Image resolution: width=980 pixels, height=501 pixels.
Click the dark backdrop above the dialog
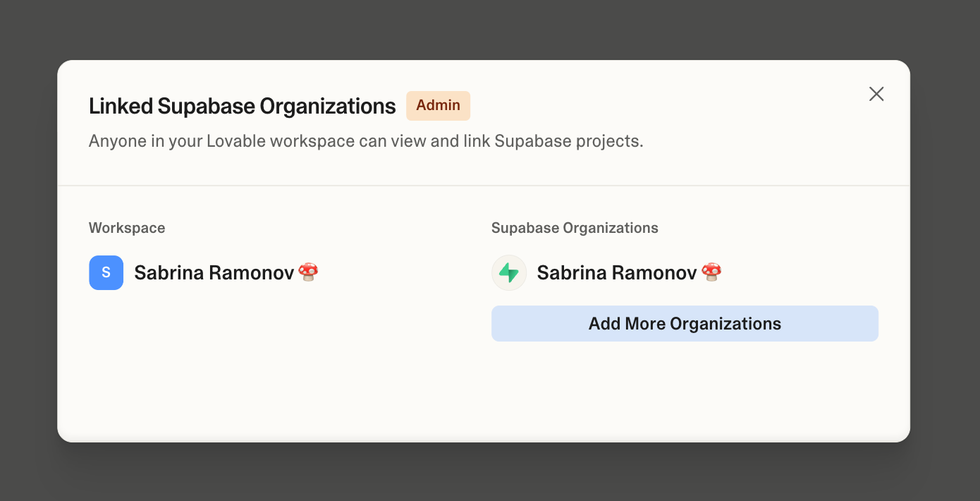coord(490,28)
